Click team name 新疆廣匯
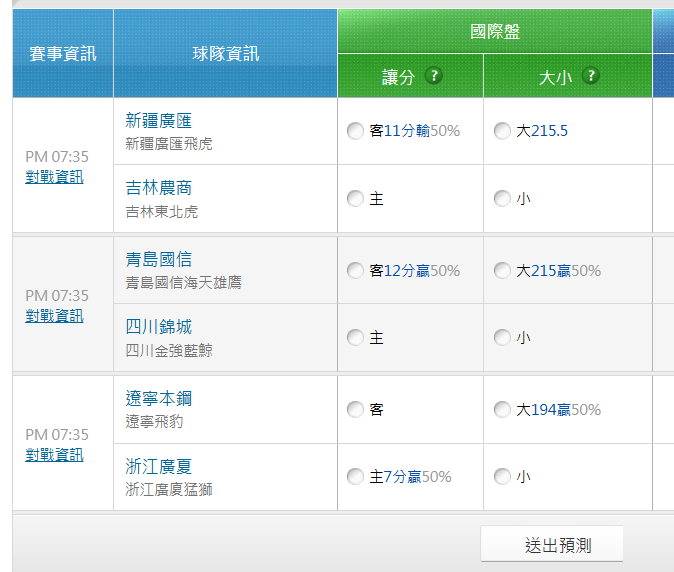This screenshot has width=674, height=572. (159, 121)
